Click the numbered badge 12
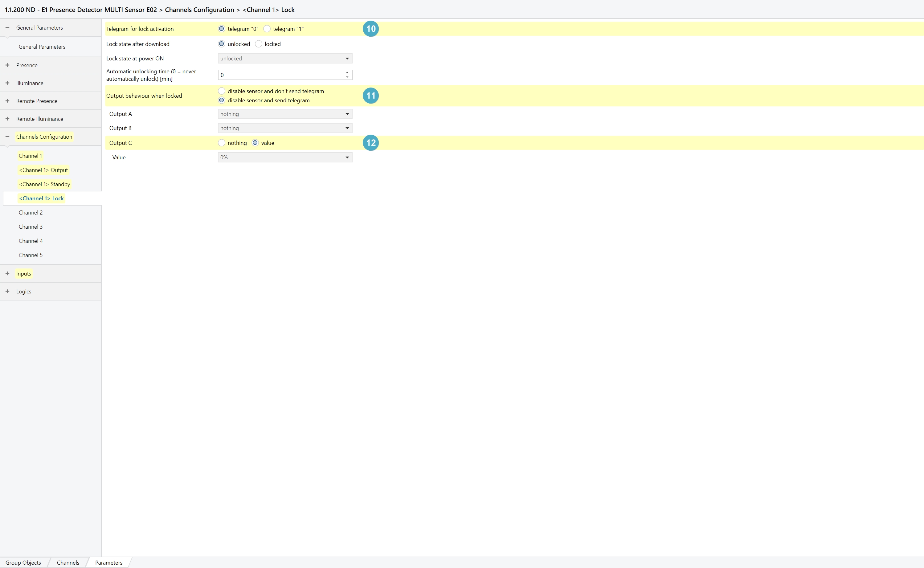Viewport: 924px width, 568px height. coord(370,143)
